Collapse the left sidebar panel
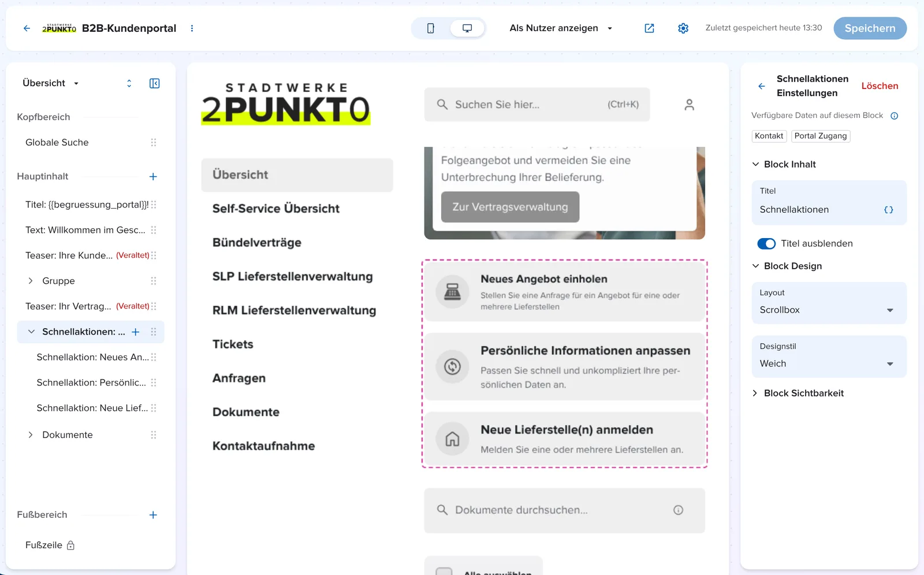924x575 pixels. (x=154, y=83)
